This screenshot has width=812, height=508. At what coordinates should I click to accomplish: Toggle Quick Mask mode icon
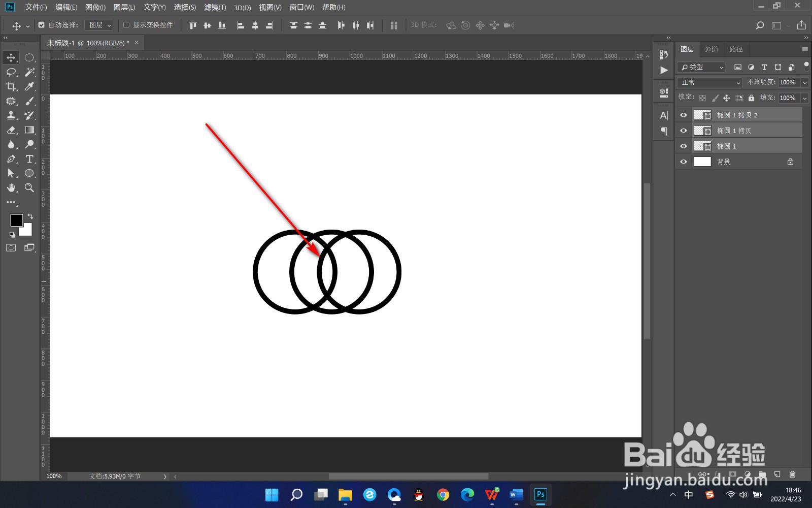point(11,248)
